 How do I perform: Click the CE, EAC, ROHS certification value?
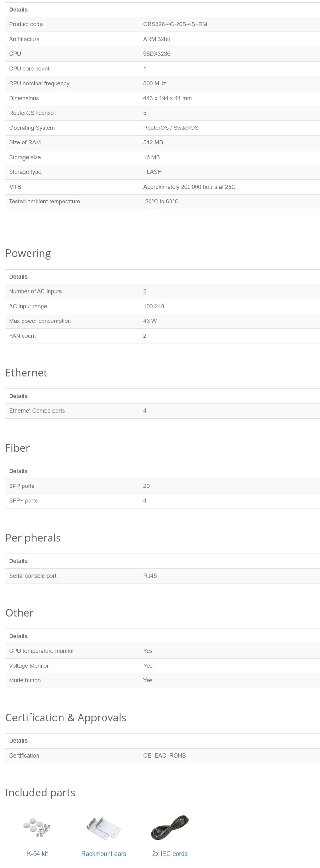coord(164,755)
